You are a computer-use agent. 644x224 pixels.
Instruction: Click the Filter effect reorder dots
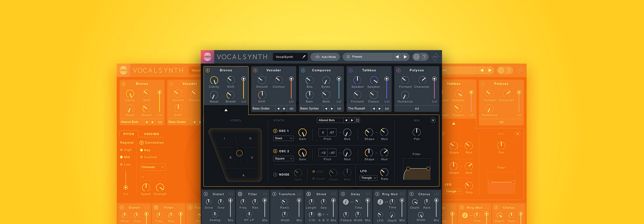pos(265,194)
